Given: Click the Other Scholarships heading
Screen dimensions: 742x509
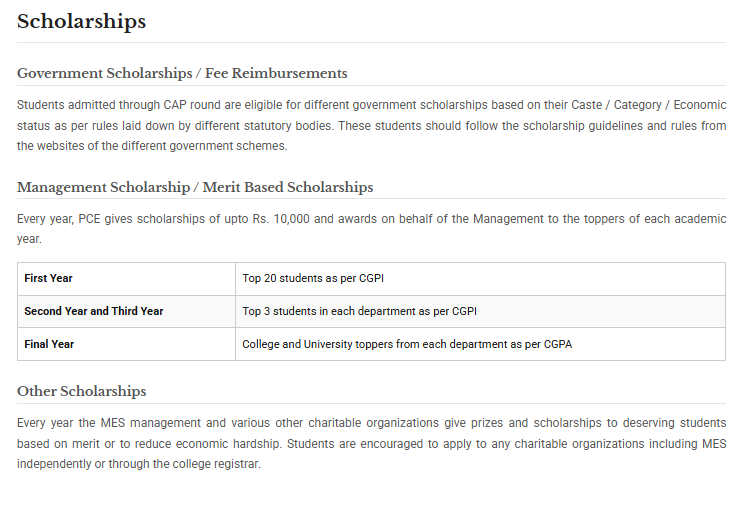Looking at the screenshot, I should pos(81,391).
